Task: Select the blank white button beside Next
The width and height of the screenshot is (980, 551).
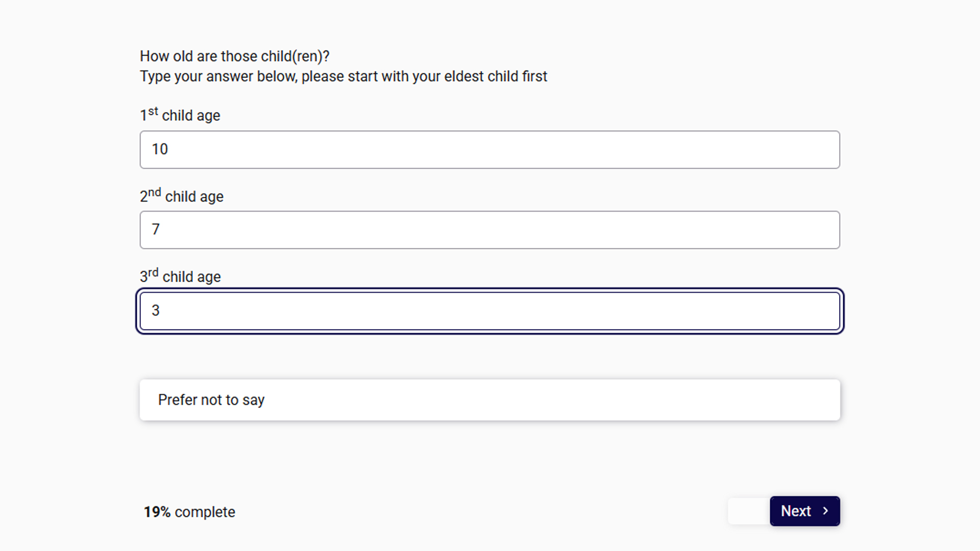Action: (x=749, y=511)
